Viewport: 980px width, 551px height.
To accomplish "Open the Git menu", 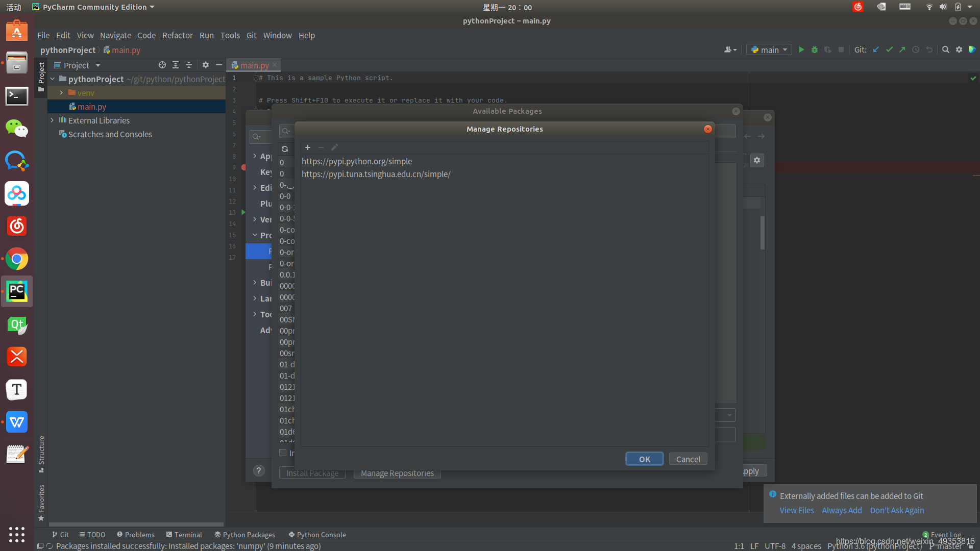I will coord(251,35).
